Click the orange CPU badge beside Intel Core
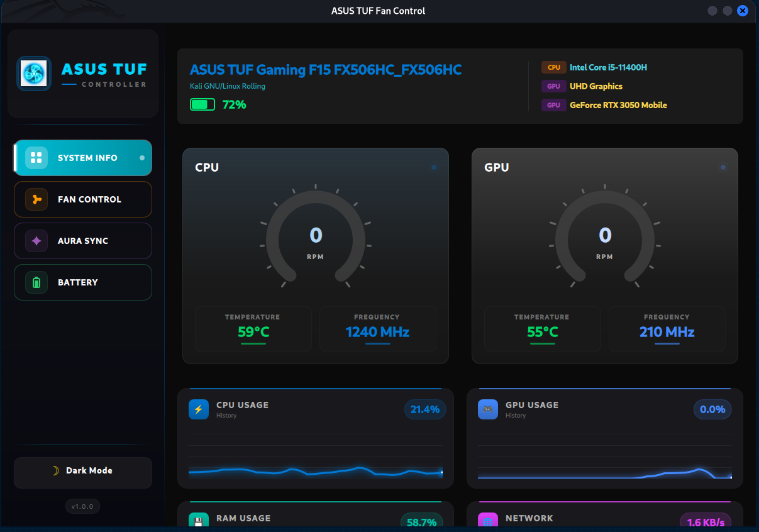 click(x=554, y=67)
